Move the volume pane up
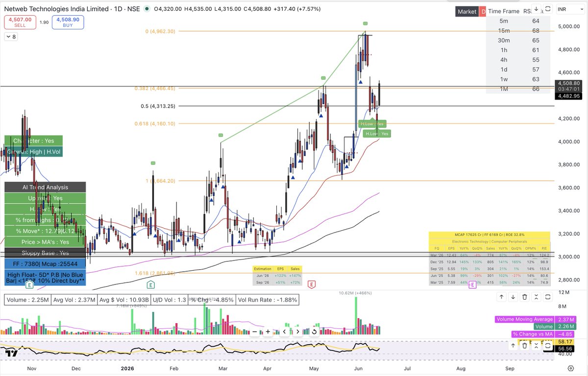The width and height of the screenshot is (588, 376). (501, 297)
